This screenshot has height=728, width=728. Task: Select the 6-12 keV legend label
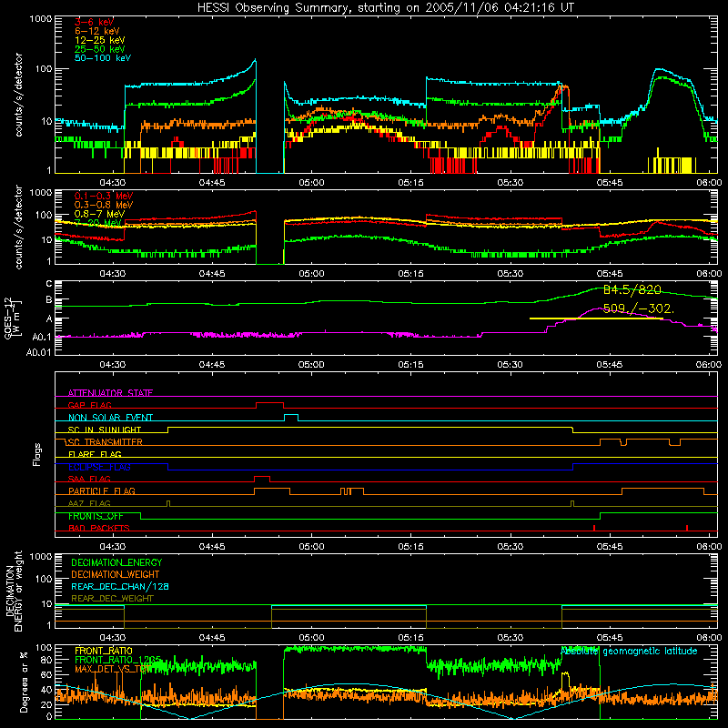(x=97, y=31)
